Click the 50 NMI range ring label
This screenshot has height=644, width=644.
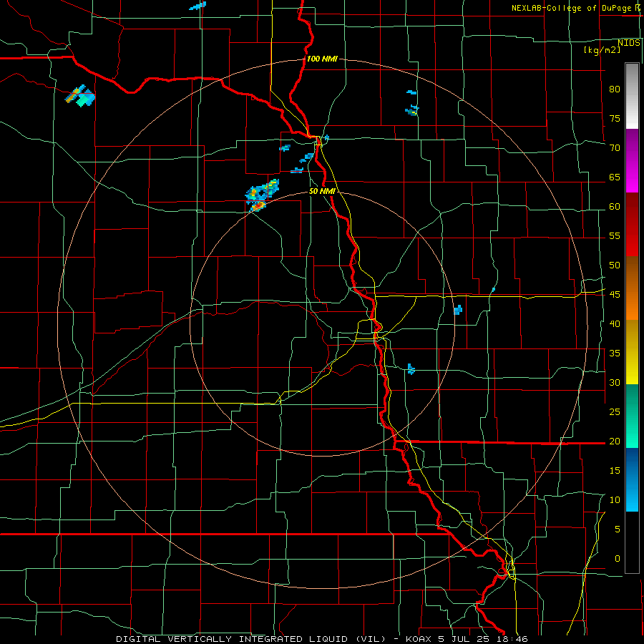(322, 191)
